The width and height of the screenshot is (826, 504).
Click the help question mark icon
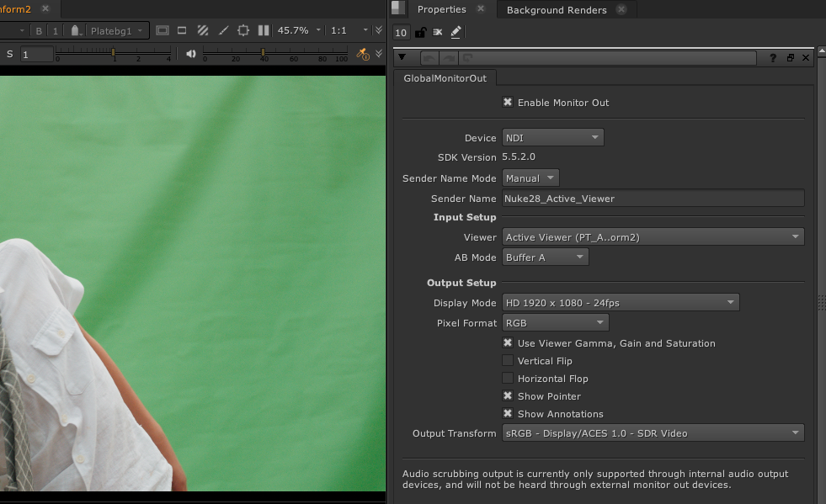(773, 58)
